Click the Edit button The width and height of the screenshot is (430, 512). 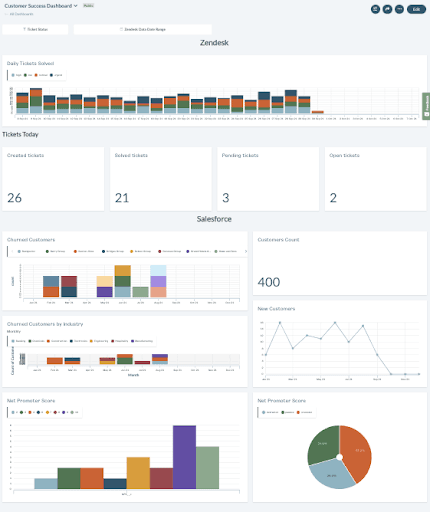[x=416, y=9]
